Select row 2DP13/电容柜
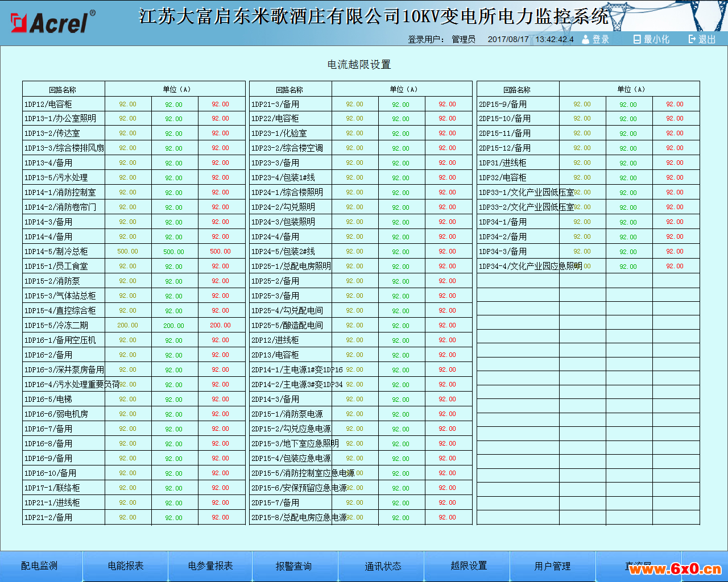The height and width of the screenshot is (582, 728). (361, 355)
